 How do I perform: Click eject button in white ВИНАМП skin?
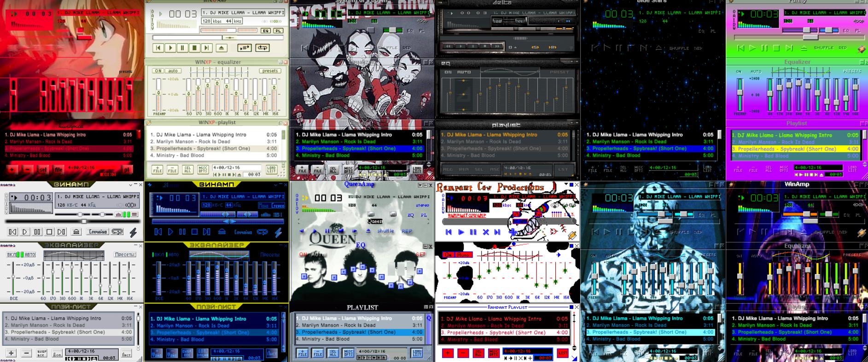[x=76, y=232]
